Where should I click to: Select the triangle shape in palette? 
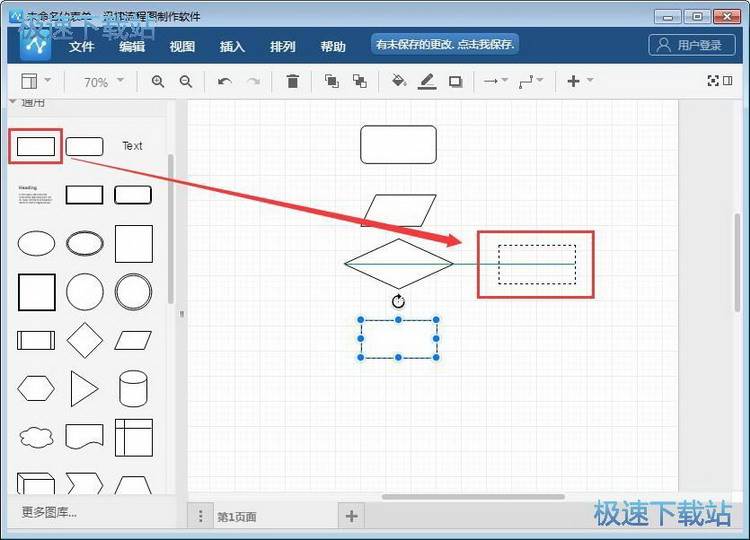[84, 388]
